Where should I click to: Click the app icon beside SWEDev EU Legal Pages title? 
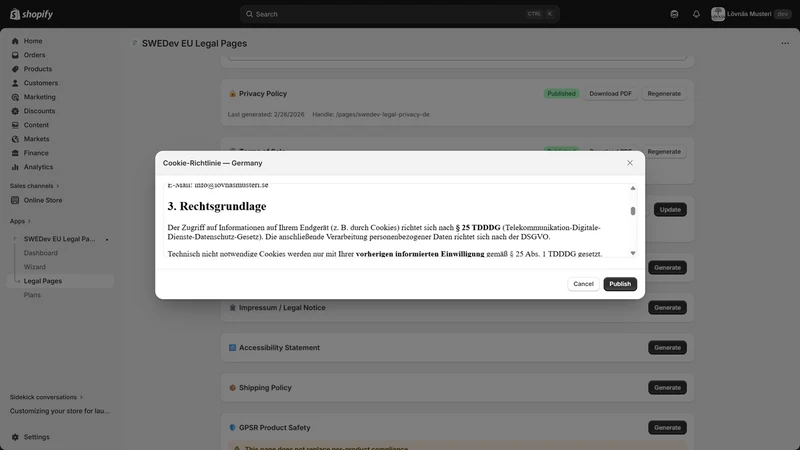tap(135, 43)
